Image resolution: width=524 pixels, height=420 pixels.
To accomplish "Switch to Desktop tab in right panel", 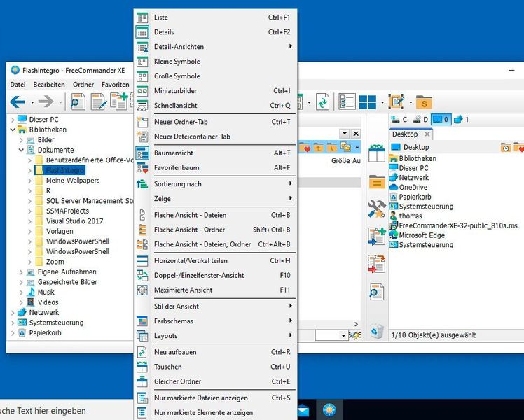I will pyautogui.click(x=405, y=134).
